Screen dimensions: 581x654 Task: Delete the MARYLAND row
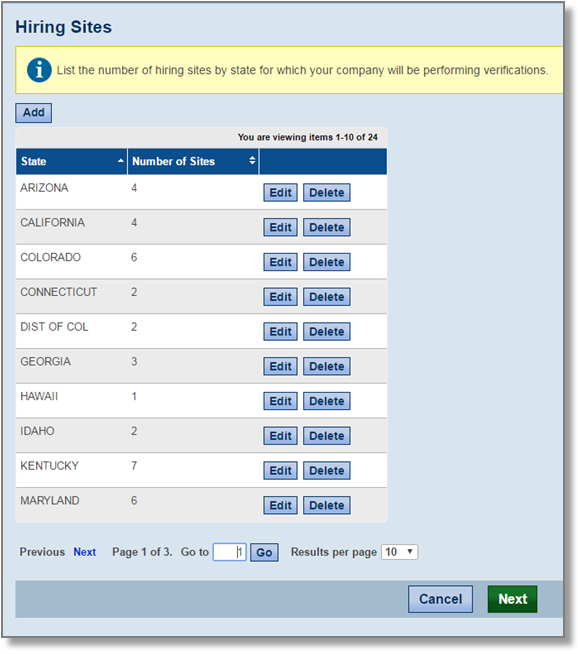[x=327, y=506]
